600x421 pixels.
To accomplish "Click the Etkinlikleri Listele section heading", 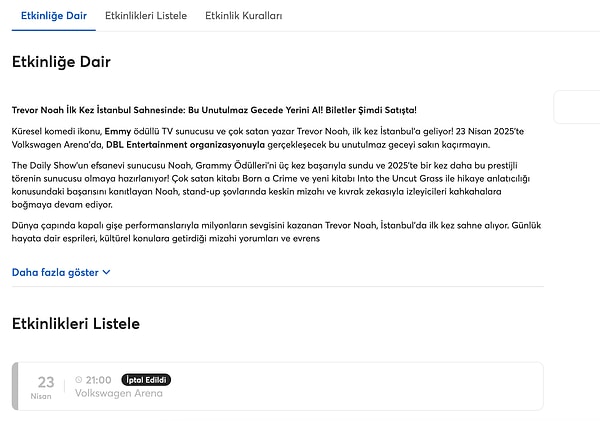I will (76, 324).
